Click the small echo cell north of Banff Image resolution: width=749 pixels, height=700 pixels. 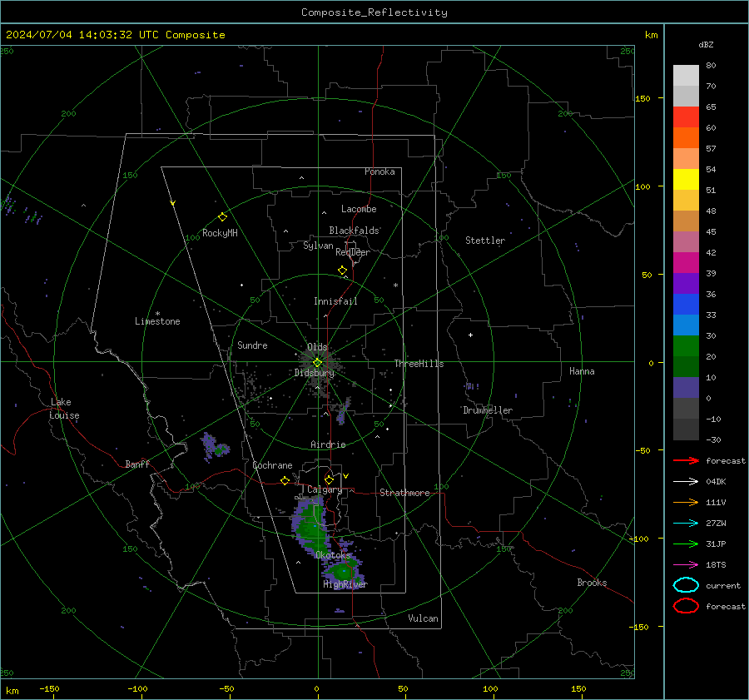pos(215,447)
